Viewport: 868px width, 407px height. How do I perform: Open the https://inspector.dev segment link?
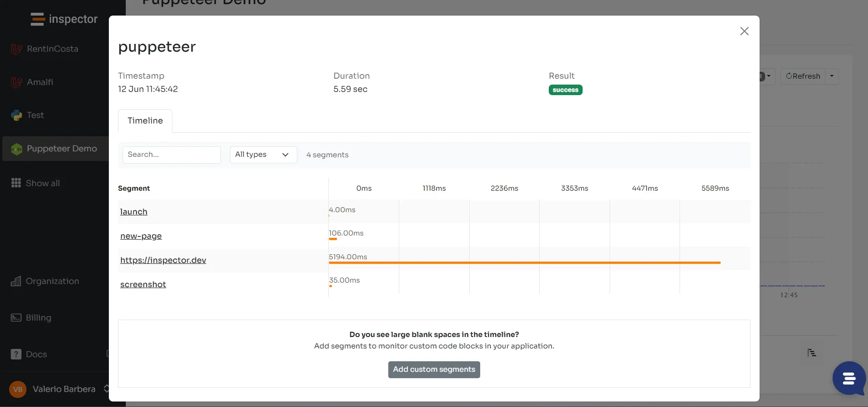click(x=163, y=260)
